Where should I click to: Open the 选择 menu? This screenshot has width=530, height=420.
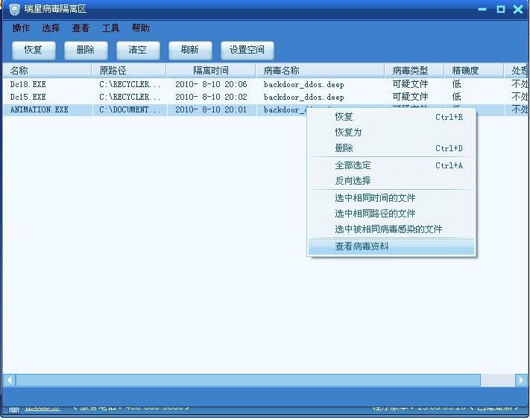[x=51, y=28]
